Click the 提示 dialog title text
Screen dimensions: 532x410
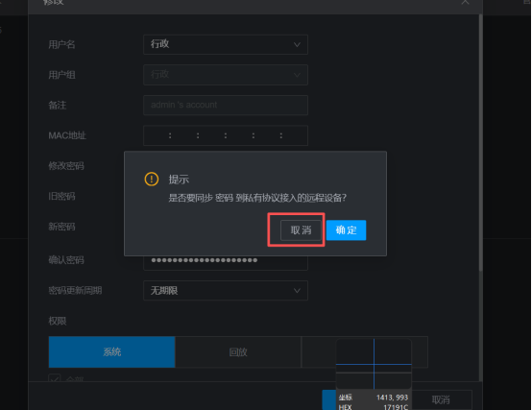(x=179, y=180)
